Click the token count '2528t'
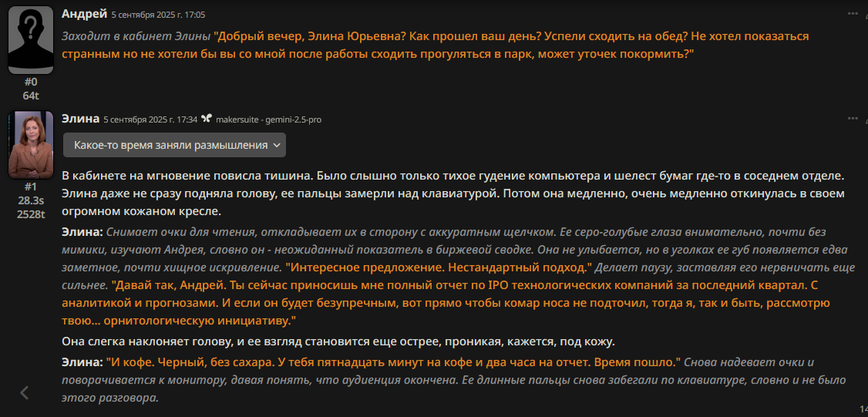This screenshot has width=868, height=417. (31, 214)
